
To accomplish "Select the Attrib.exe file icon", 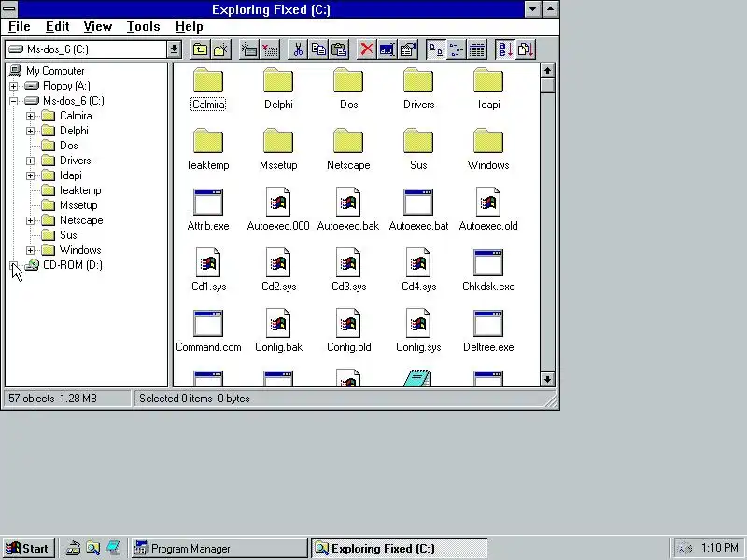I will point(208,202).
